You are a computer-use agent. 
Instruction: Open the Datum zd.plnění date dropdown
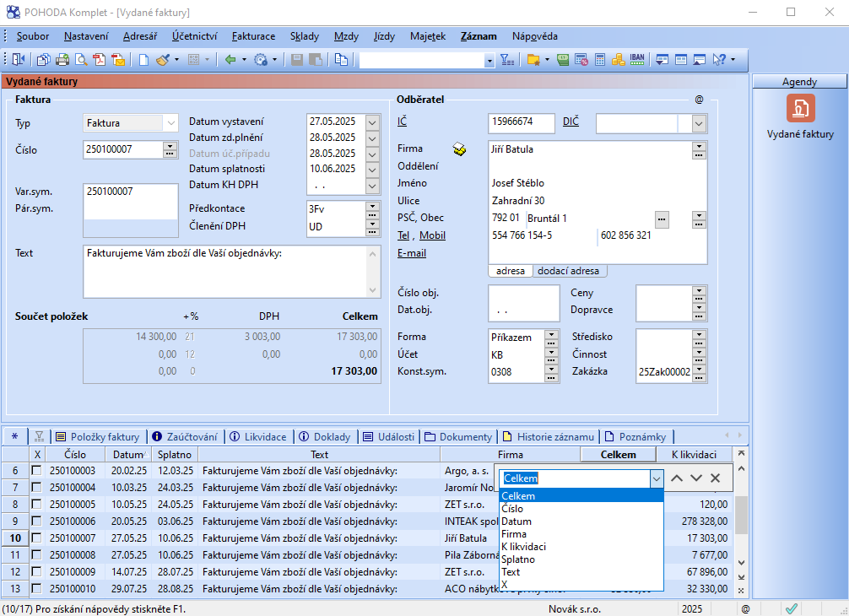tap(372, 138)
